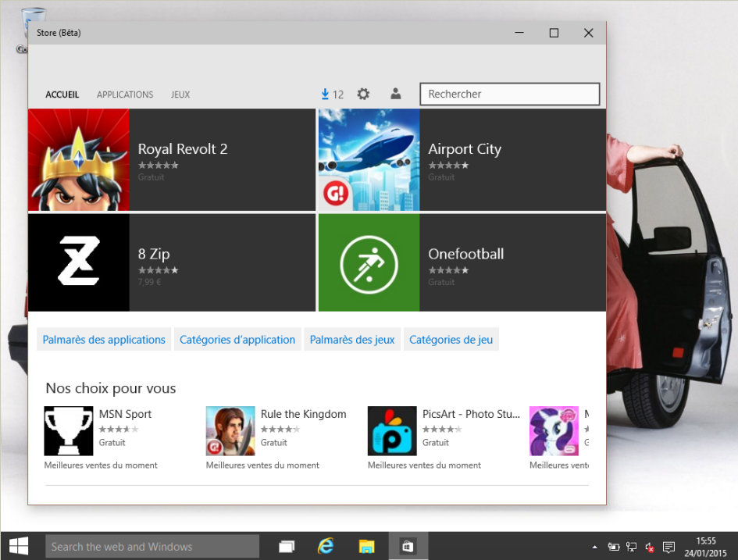Screen dimensions: 738x560
Task: Minimize the Store (Bêta) window
Action: point(519,33)
